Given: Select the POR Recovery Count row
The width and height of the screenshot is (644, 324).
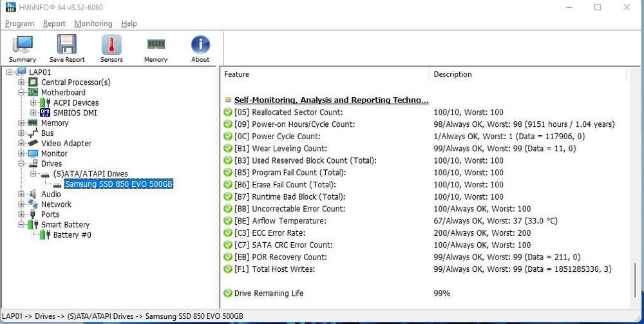Looking at the screenshot, I should [402, 257].
